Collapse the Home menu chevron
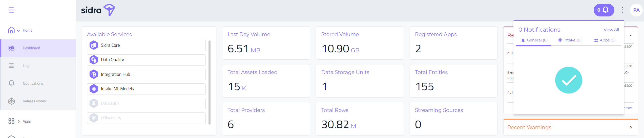This screenshot has width=644, height=138. [18, 31]
